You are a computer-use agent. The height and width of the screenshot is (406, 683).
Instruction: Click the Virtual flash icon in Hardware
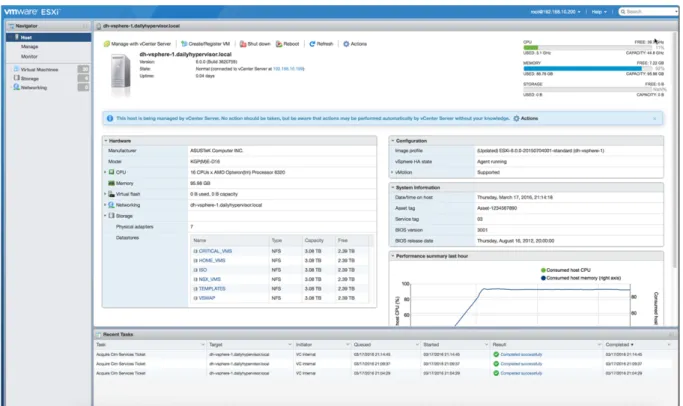[112, 194]
